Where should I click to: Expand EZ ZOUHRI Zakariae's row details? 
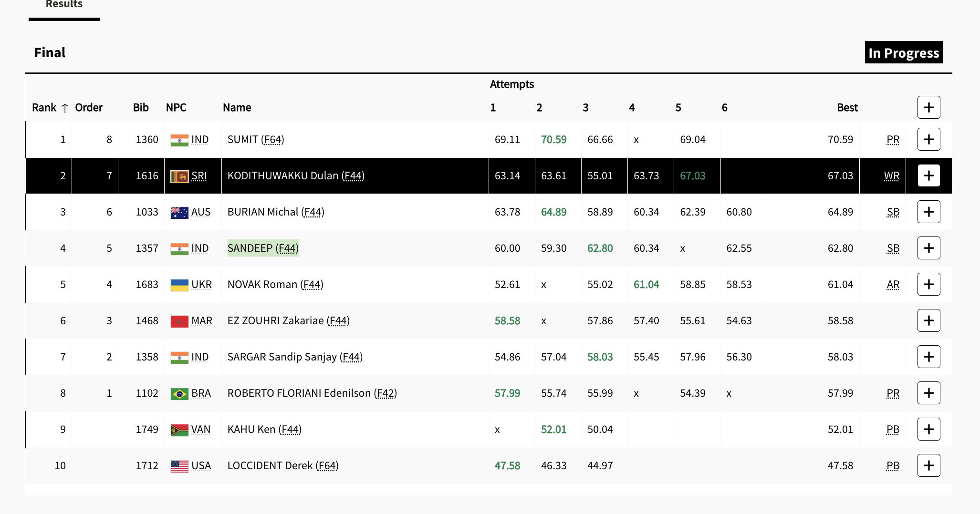click(x=928, y=320)
